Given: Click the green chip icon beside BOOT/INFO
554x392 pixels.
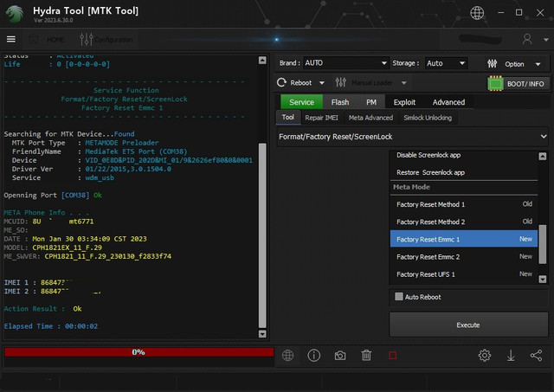Looking at the screenshot, I should click(495, 83).
